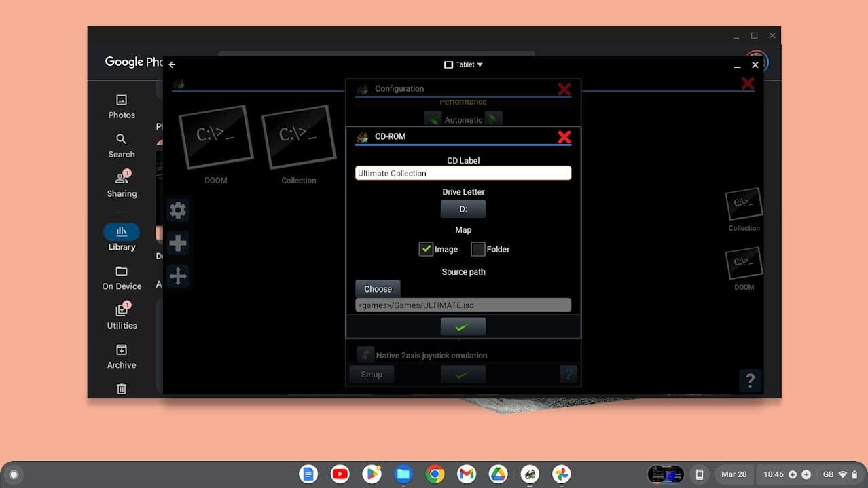
Task: Click the source path field
Action: click(x=463, y=305)
